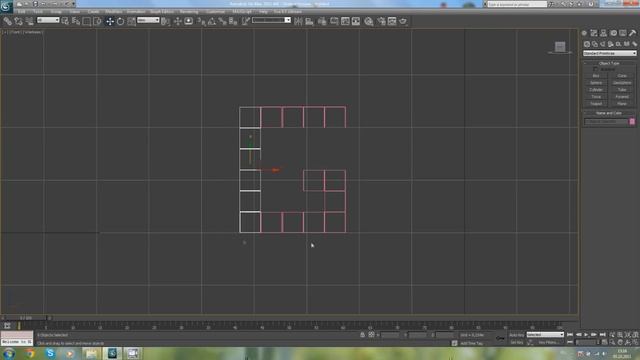Toggle the Auto Key button
Image resolution: width=640 pixels, height=360 pixels.
click(516, 335)
